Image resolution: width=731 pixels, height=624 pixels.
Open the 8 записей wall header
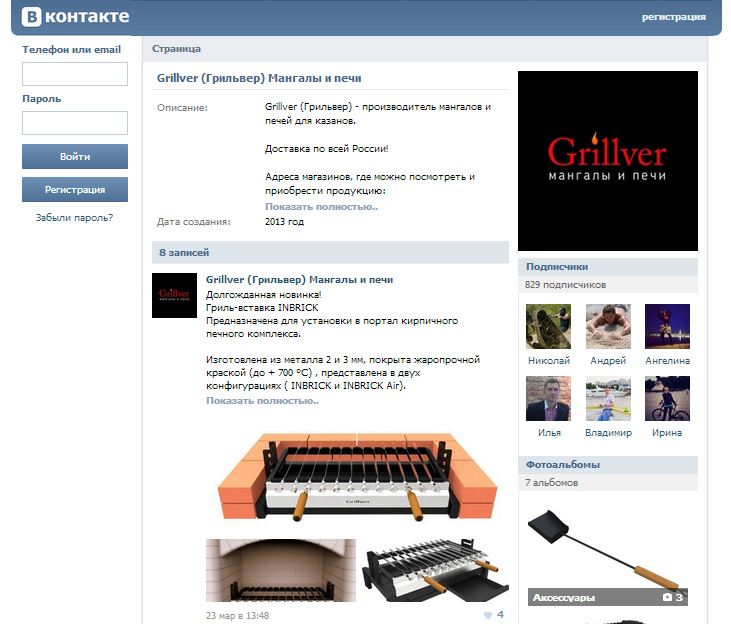tap(330, 252)
